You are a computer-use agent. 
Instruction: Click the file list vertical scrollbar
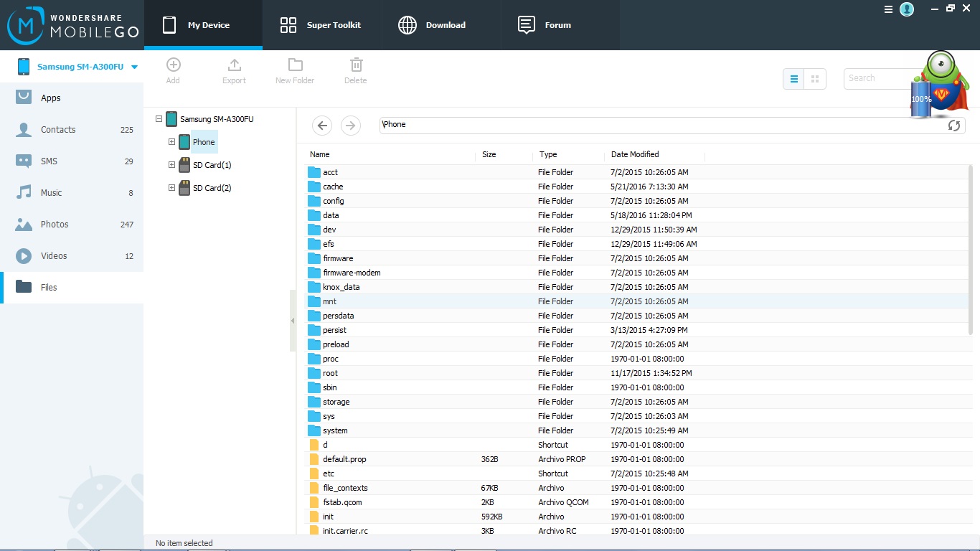point(971,251)
